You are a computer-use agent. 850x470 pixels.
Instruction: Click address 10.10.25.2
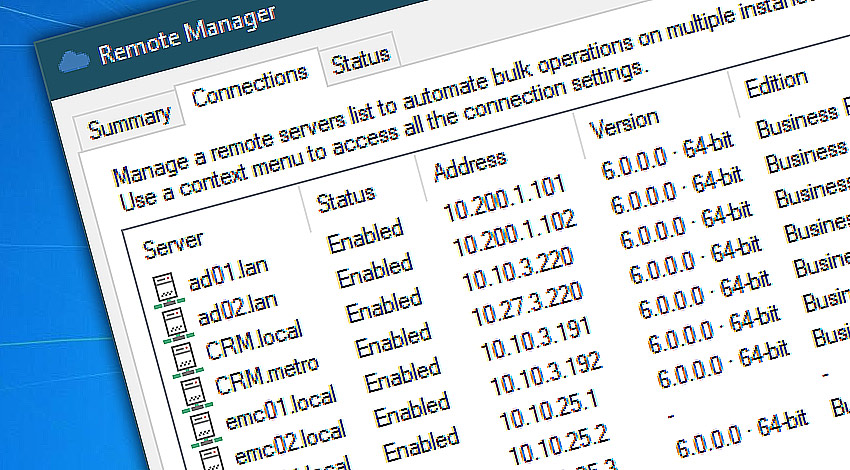point(559,445)
